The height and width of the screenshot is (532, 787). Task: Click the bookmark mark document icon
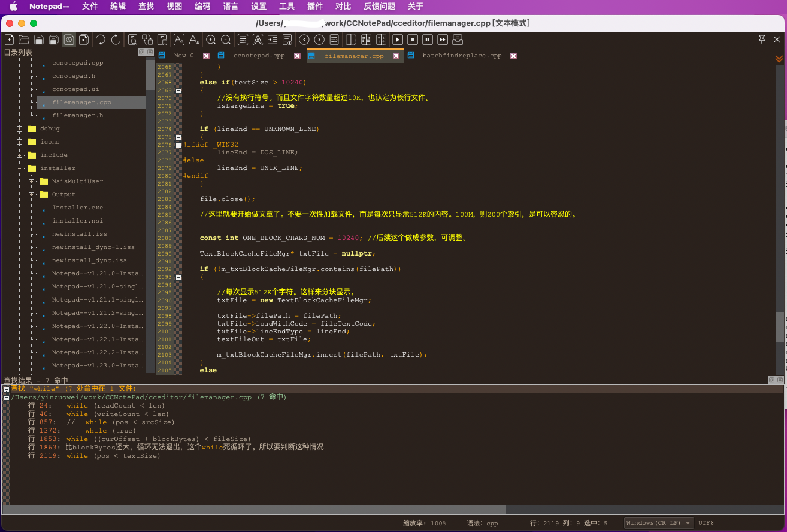click(x=162, y=39)
